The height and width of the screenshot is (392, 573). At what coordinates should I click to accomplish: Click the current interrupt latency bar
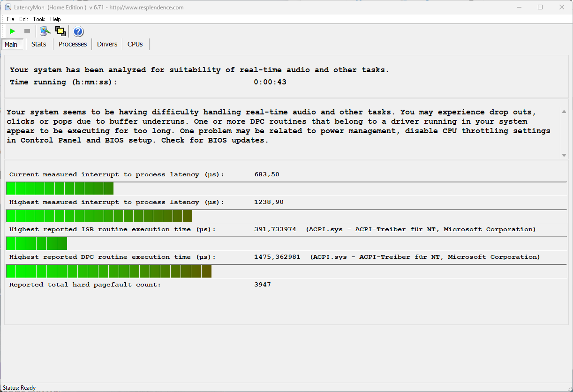(x=286, y=188)
